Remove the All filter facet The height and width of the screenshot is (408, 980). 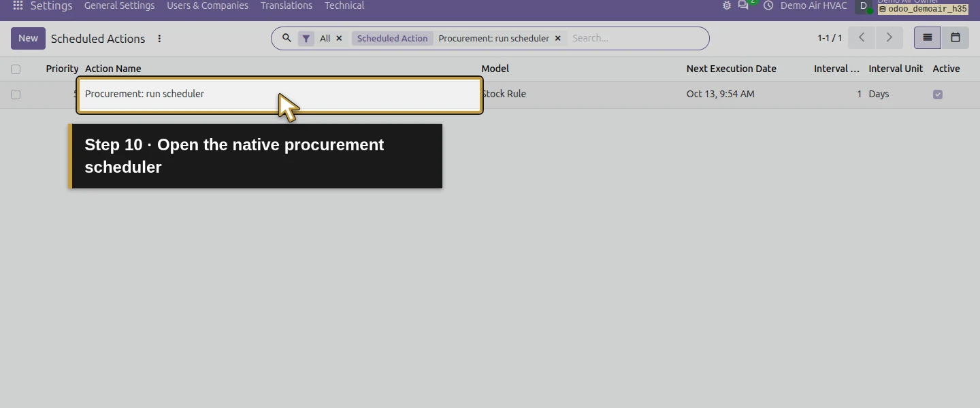[339, 39]
